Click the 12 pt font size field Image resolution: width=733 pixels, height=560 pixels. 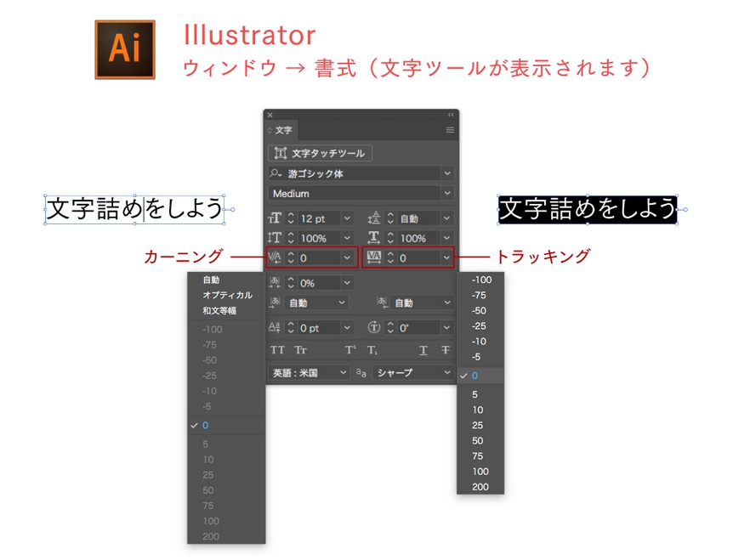coord(320,218)
